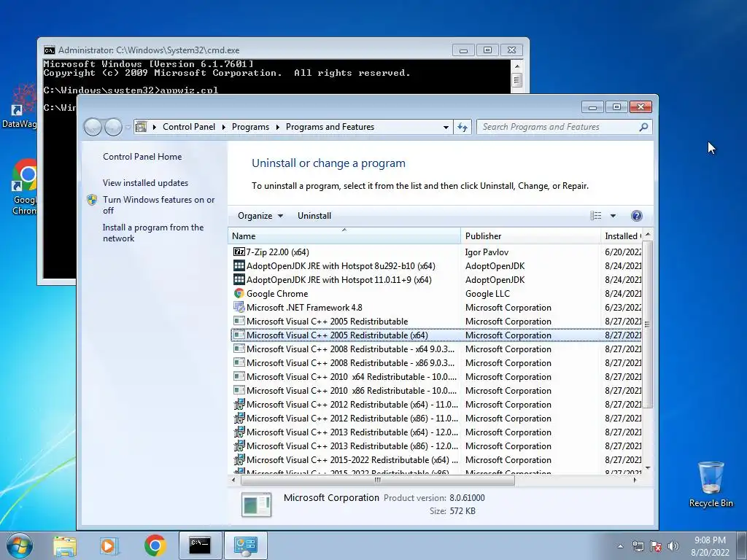
Task: Click the cmd window scrollbar up arrow
Action: pyautogui.click(x=517, y=66)
